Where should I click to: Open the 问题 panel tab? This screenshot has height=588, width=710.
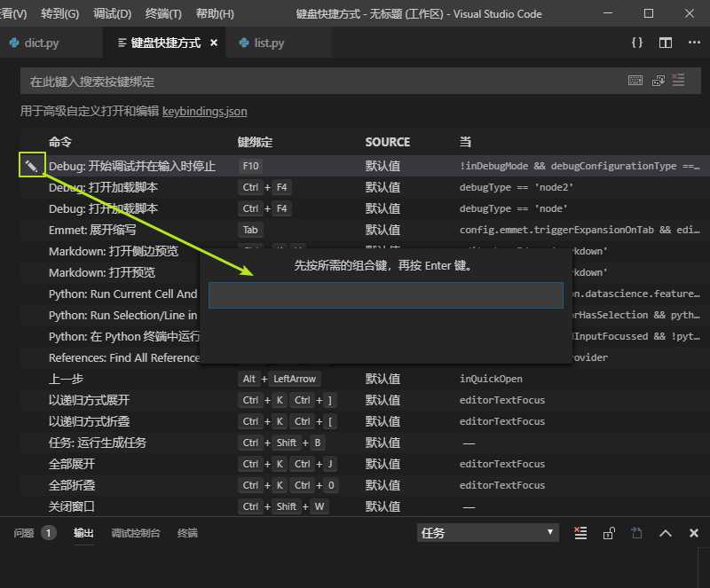pos(24,533)
